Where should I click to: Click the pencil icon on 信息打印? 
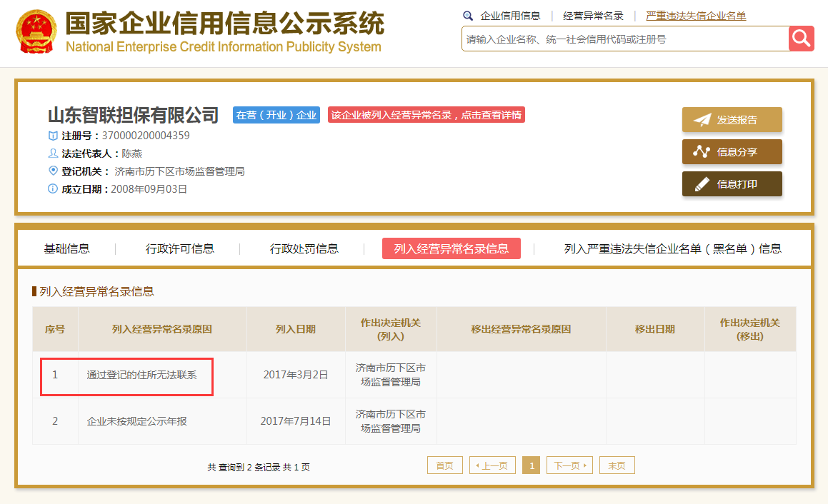coord(702,184)
